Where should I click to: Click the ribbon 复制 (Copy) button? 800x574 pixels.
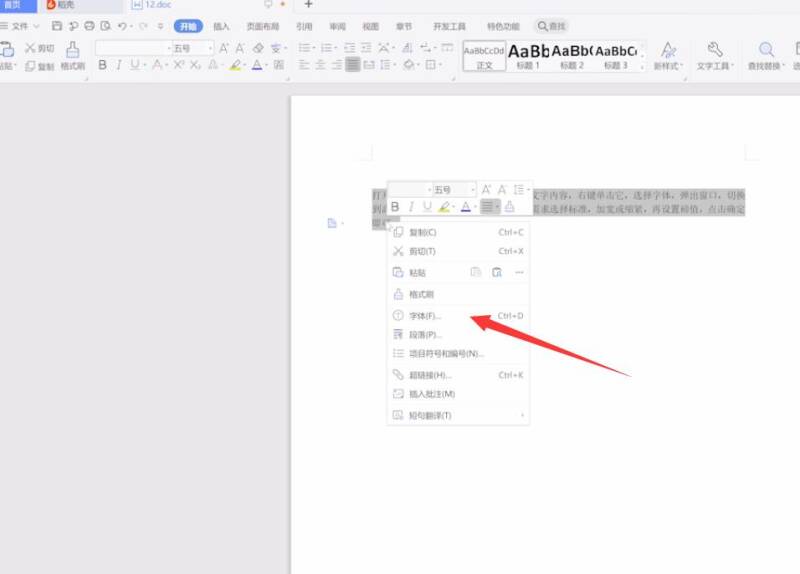tap(40, 66)
